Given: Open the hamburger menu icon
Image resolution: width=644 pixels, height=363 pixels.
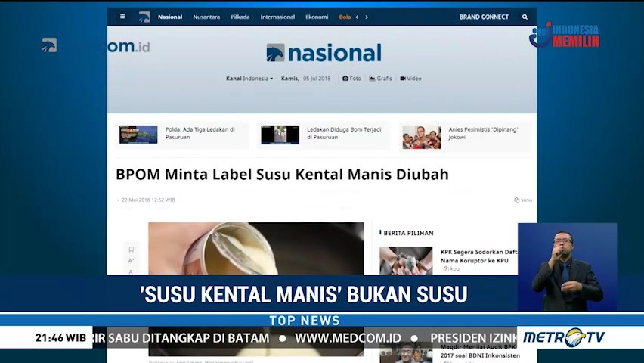Looking at the screenshot, I should 122,17.
